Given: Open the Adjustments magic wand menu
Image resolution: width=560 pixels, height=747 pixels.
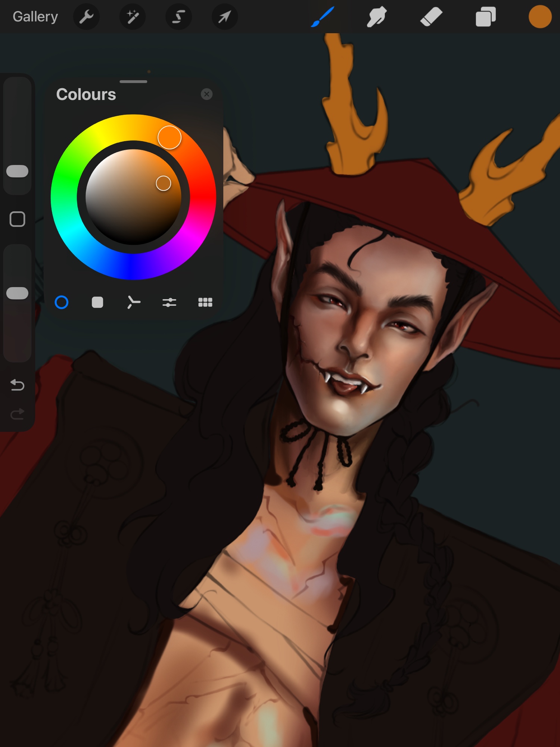Looking at the screenshot, I should click(x=133, y=17).
